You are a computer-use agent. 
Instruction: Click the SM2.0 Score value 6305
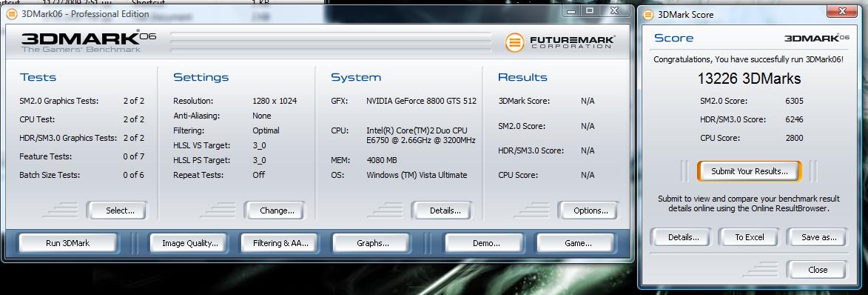(x=795, y=101)
